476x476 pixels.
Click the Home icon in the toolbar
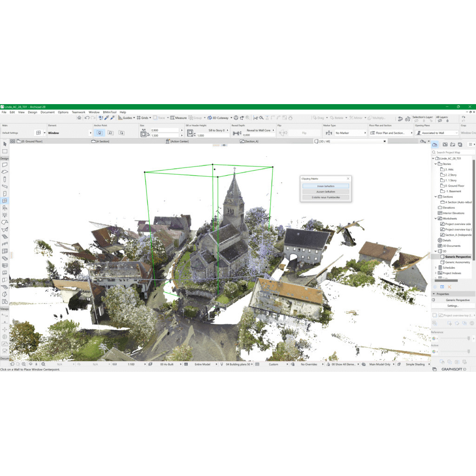(x=79, y=118)
